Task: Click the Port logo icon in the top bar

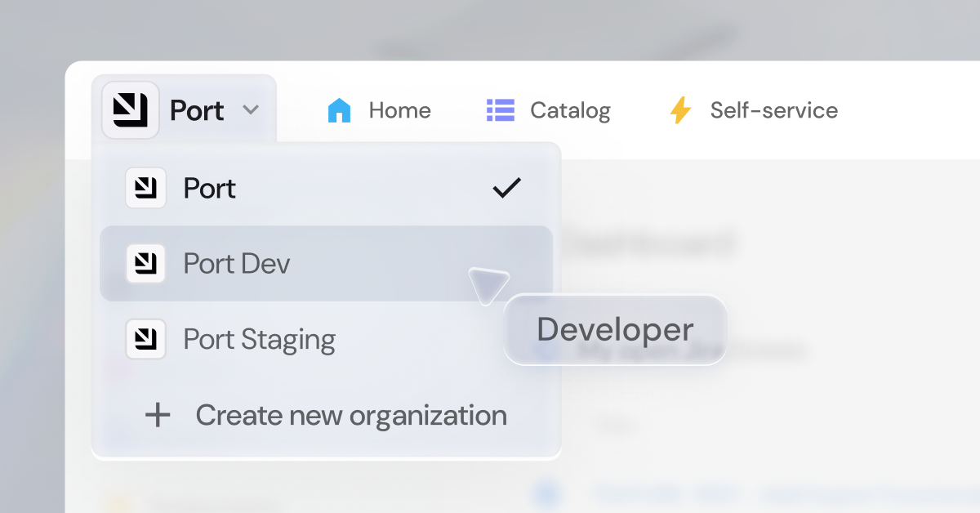Action: click(x=131, y=109)
